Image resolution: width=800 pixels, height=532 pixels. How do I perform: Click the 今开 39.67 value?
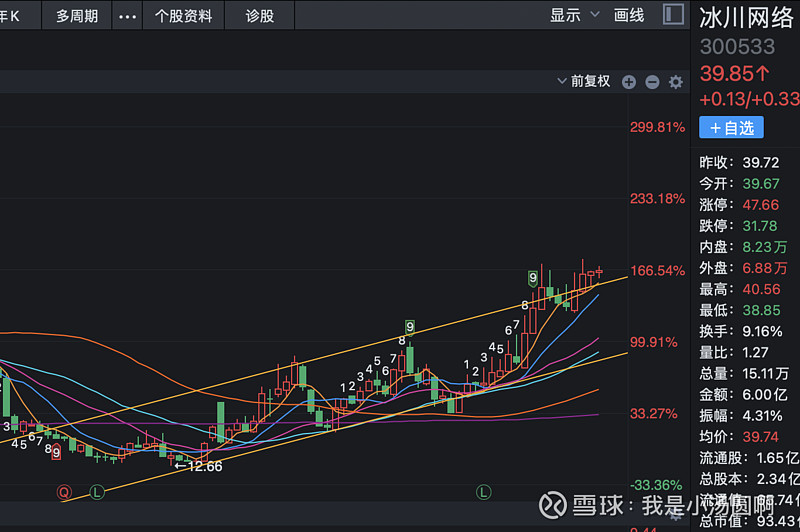point(761,184)
